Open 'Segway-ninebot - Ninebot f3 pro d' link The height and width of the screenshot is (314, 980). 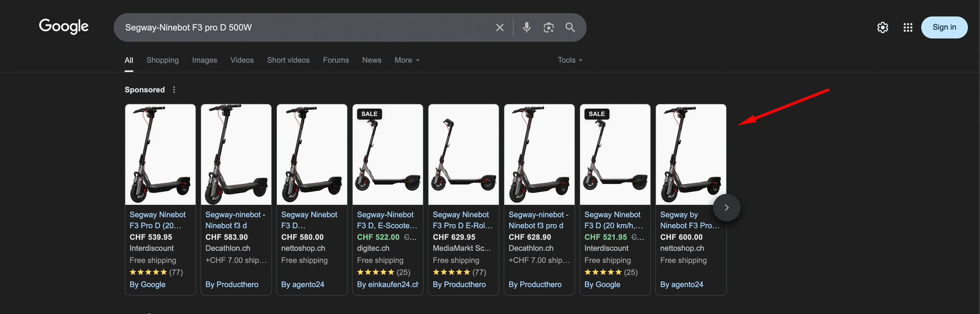coord(539,220)
